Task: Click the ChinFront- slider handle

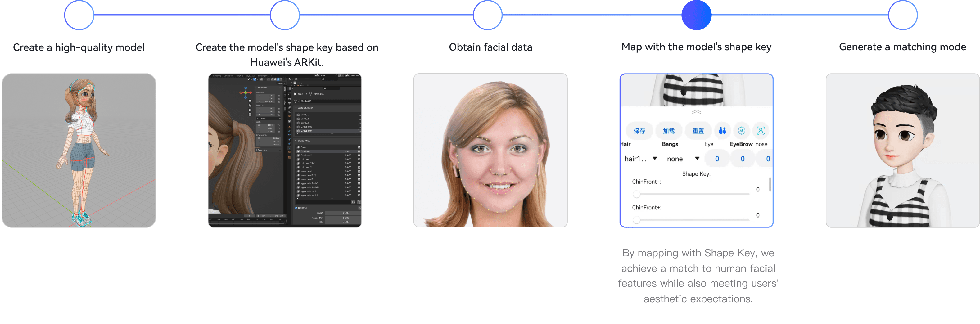Action: coord(636,194)
